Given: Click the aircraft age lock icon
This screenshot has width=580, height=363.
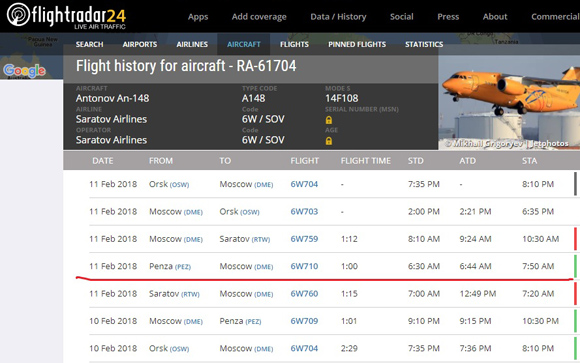Looking at the screenshot, I should click(x=328, y=141).
